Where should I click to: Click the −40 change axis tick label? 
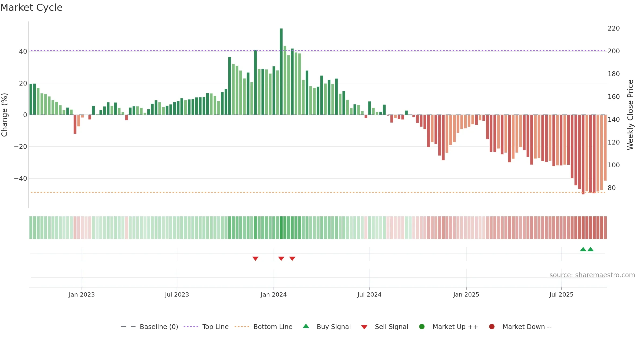tap(21, 179)
